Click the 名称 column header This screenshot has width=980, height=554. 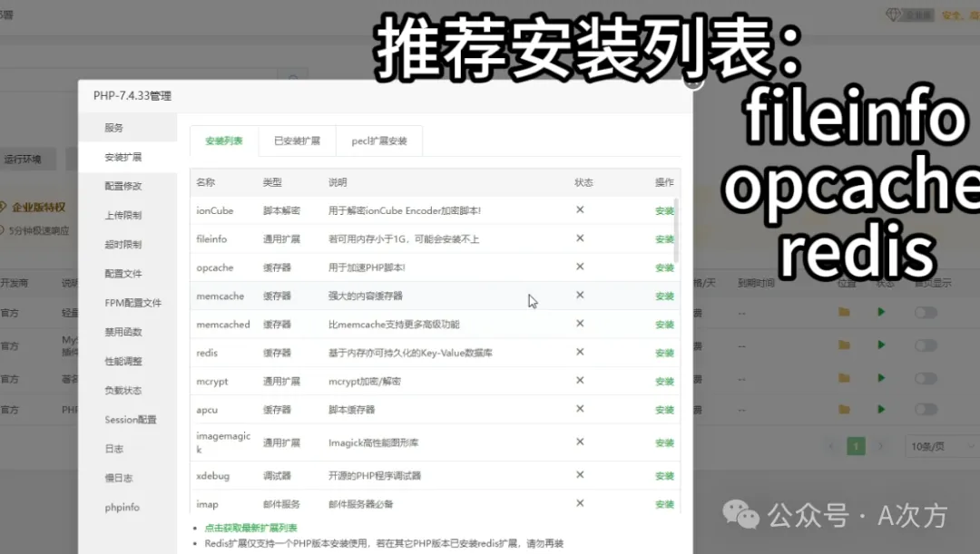[x=206, y=182]
